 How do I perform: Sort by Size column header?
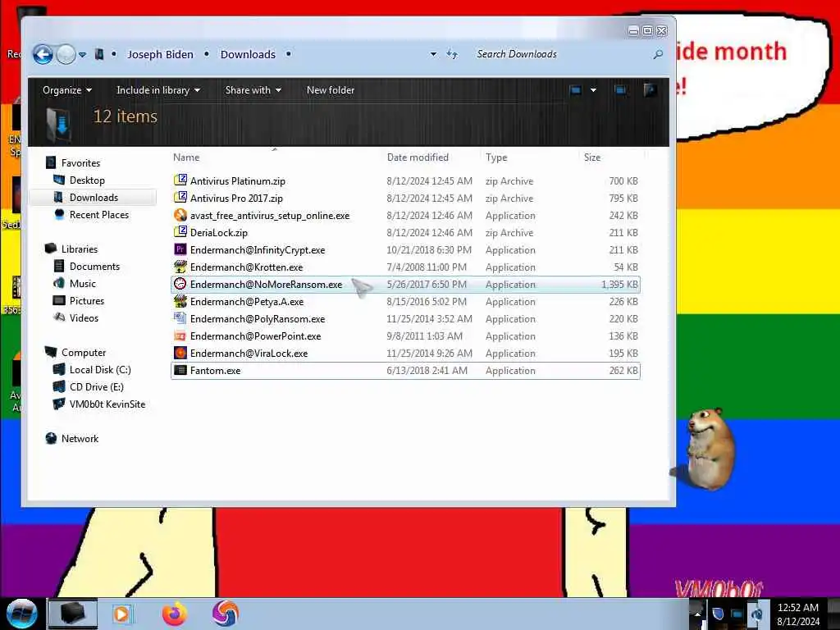tap(592, 157)
